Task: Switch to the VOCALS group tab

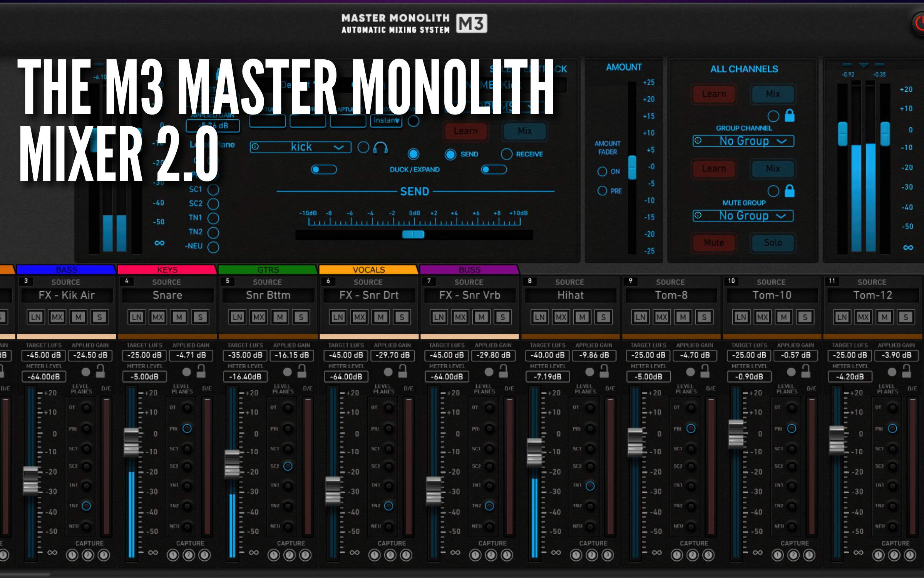Action: 368,269
